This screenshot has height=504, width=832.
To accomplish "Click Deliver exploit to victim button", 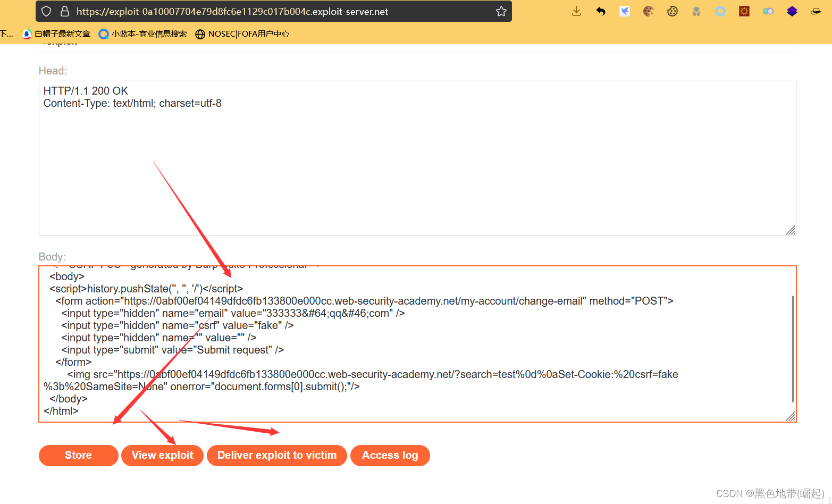I will pyautogui.click(x=277, y=456).
